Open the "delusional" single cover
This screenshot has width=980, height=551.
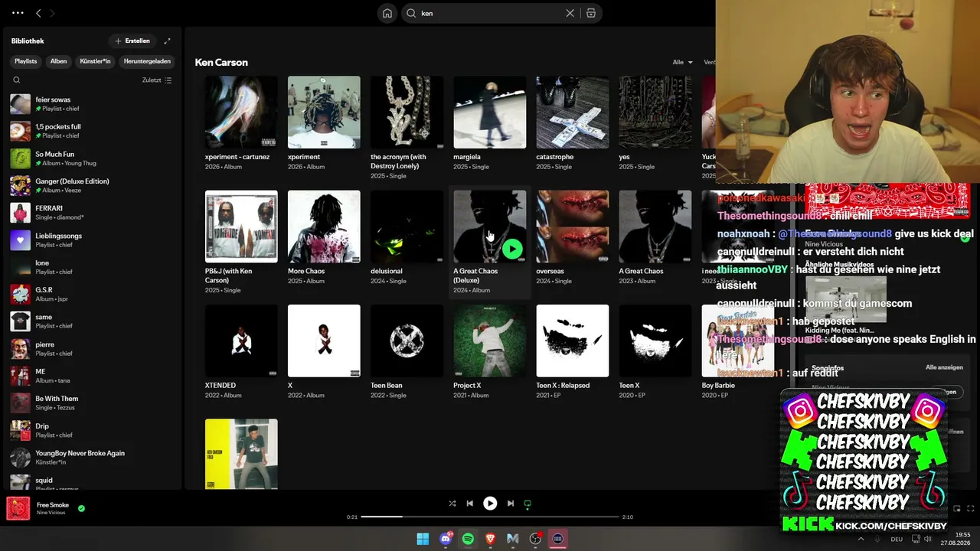(x=407, y=227)
